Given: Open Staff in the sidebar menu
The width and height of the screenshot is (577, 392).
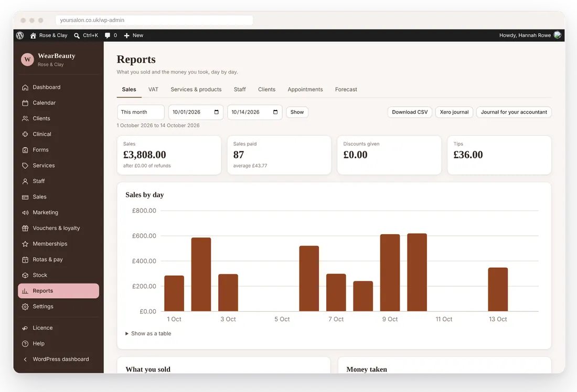Looking at the screenshot, I should pos(58,181).
